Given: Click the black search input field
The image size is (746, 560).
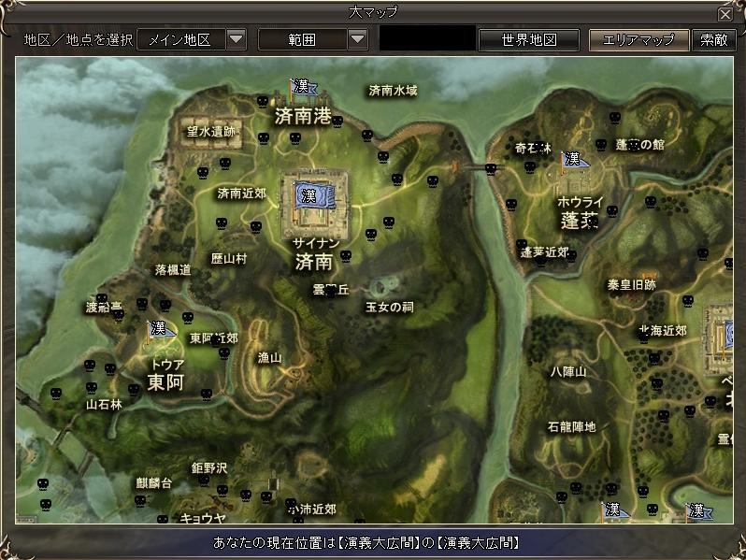Looking at the screenshot, I should [427, 39].
